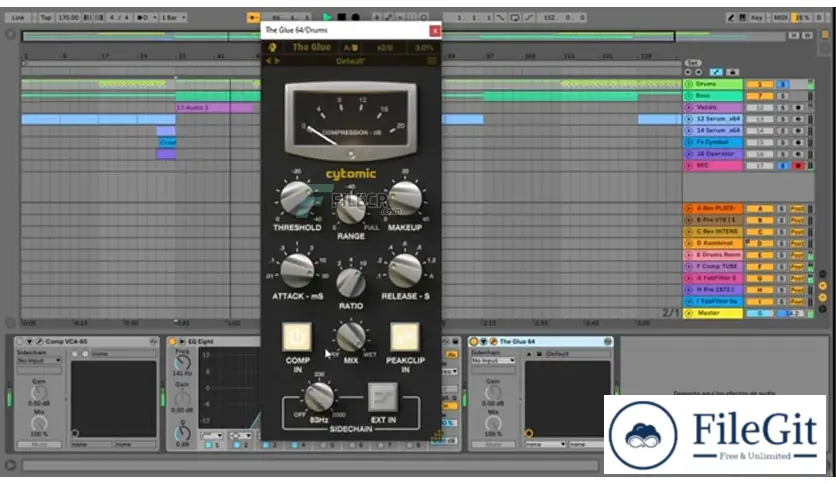836x484 pixels.
Task: Click the 170.00 tempo field
Action: click(x=68, y=18)
